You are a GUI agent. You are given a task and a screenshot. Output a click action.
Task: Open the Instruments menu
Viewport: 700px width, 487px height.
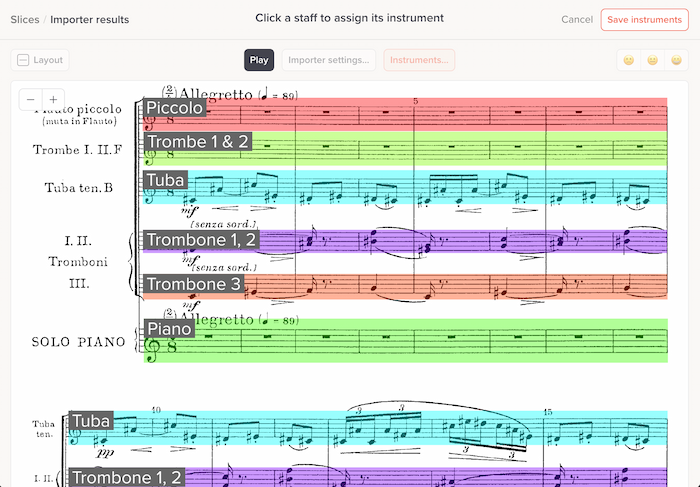click(x=419, y=60)
